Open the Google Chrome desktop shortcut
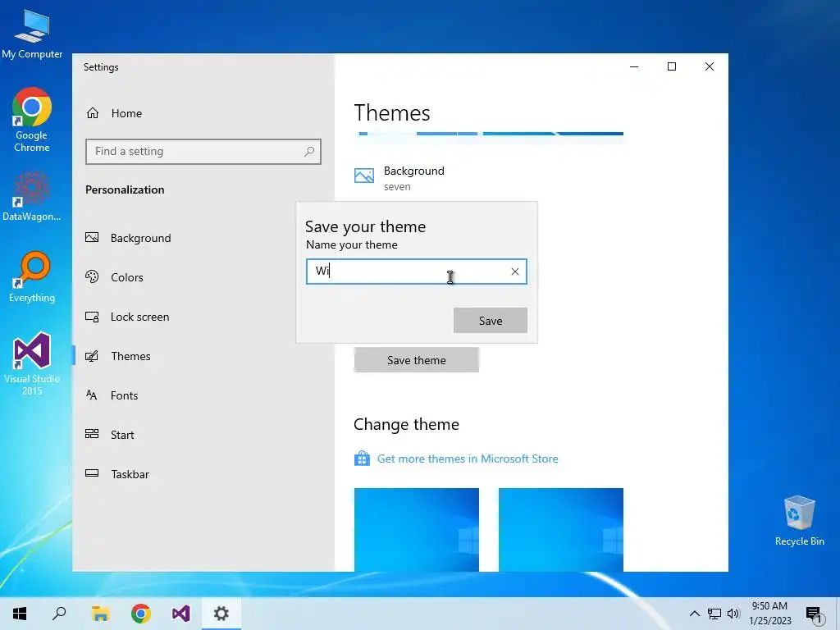 32,120
